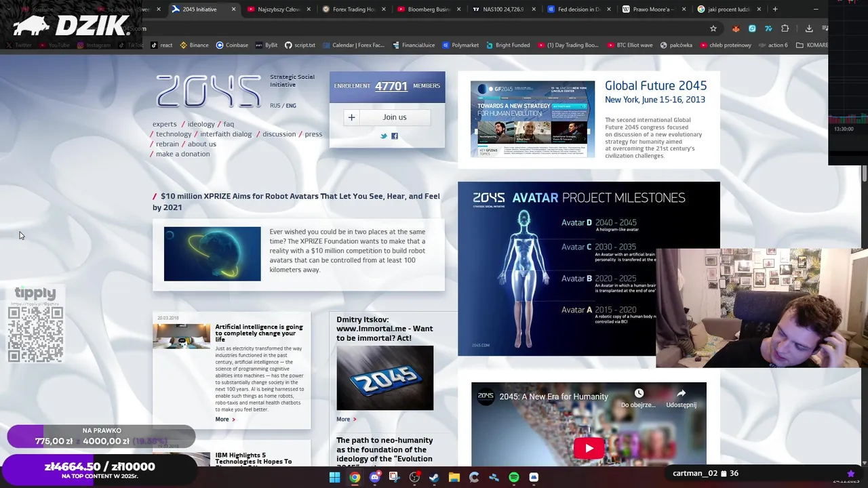Click the page vertical scrollbar
Screen dimensions: 868x488
pyautogui.click(x=864, y=173)
